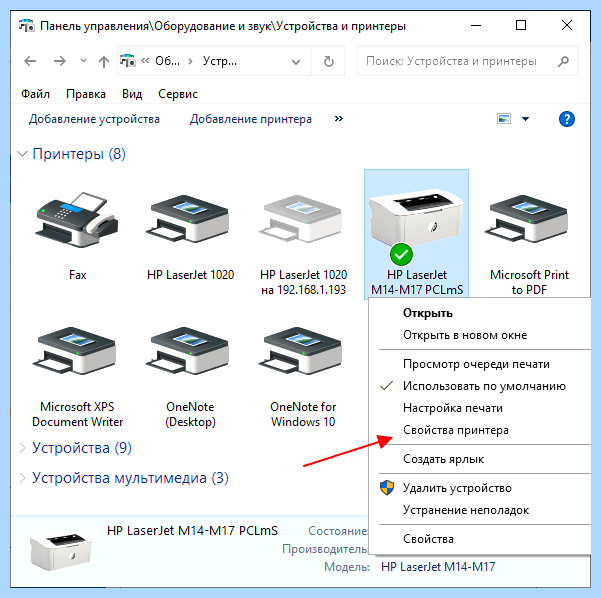The image size is (601, 598).
Task: Open the address bar history dropdown
Action: click(x=296, y=62)
